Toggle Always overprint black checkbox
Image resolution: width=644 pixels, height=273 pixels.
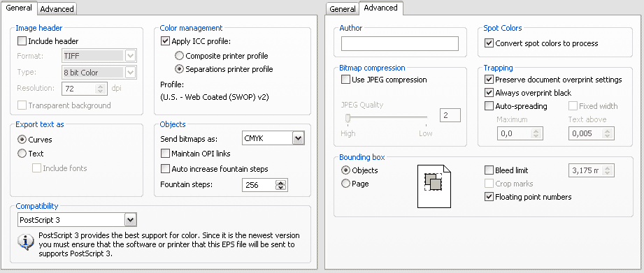click(489, 93)
